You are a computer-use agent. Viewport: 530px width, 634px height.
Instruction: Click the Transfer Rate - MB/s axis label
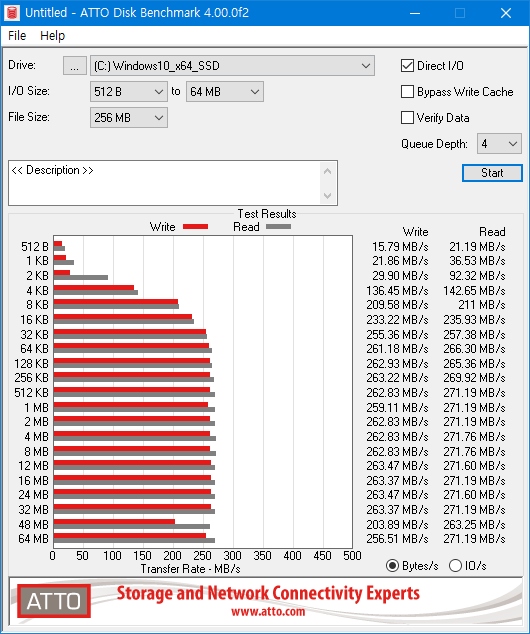(x=190, y=569)
